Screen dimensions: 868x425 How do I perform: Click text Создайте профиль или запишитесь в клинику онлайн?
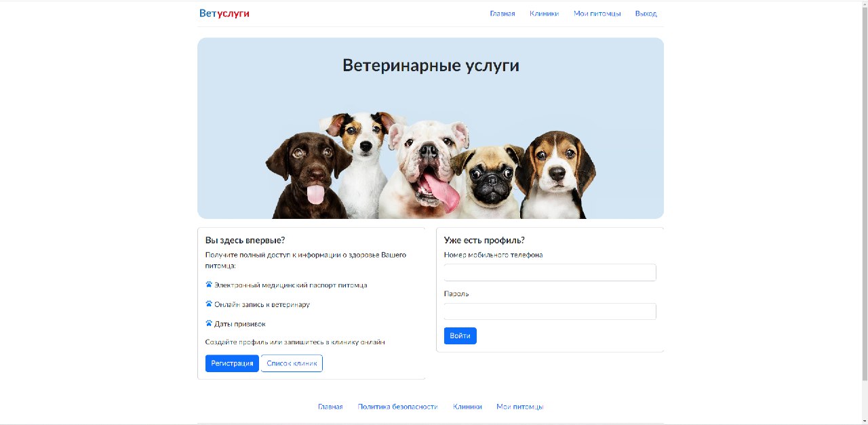click(295, 342)
